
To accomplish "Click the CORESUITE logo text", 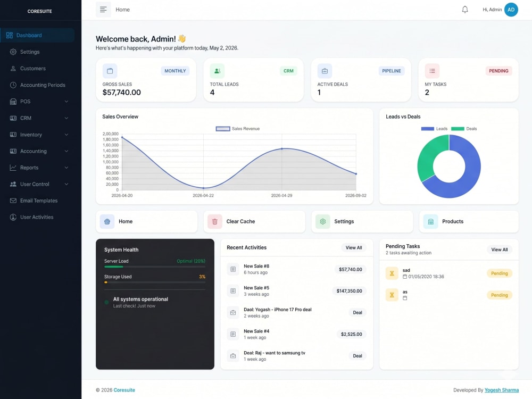I will click(x=40, y=11).
